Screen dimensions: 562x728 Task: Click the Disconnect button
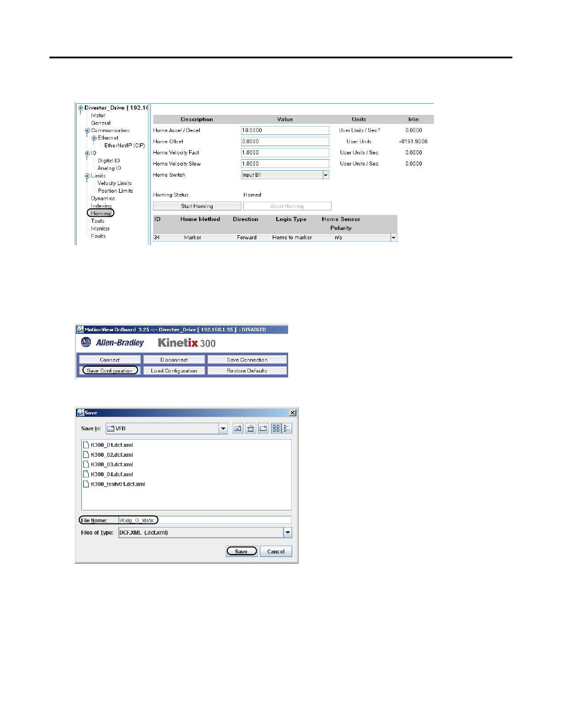pyautogui.click(x=174, y=360)
